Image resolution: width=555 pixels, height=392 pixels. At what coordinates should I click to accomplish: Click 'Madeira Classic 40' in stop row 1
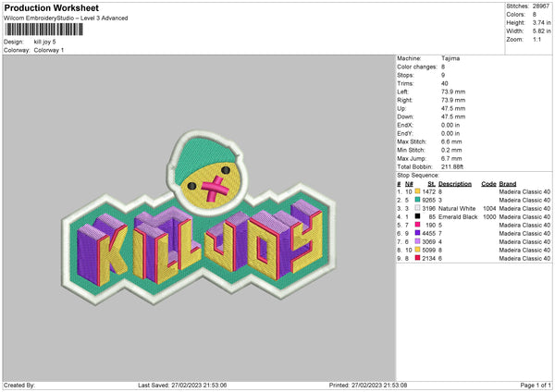(x=524, y=191)
